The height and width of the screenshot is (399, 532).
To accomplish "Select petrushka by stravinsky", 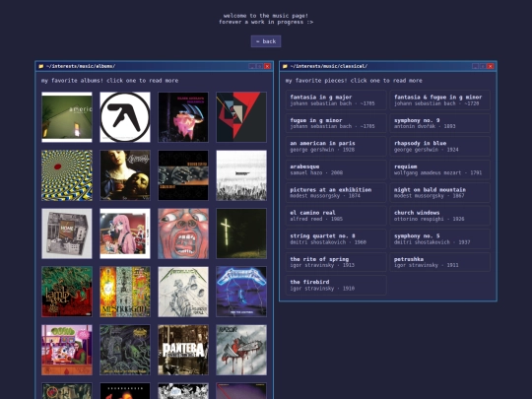I will pyautogui.click(x=439, y=262).
